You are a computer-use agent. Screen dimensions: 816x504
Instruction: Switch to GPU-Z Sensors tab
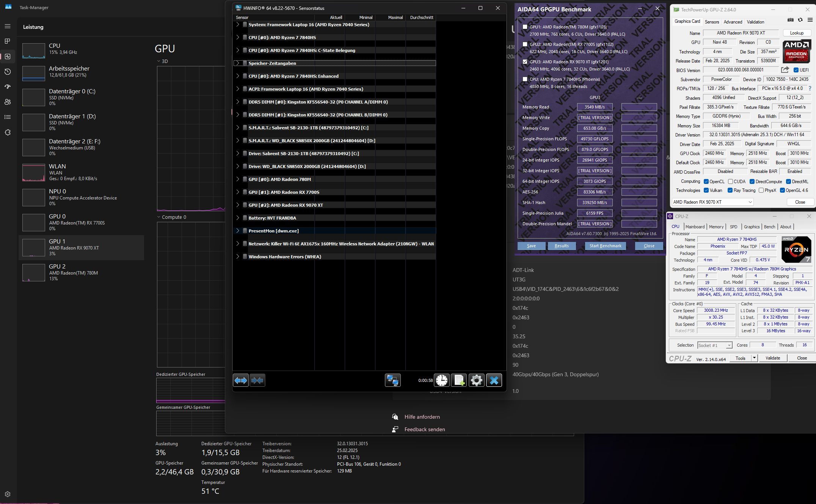click(712, 22)
